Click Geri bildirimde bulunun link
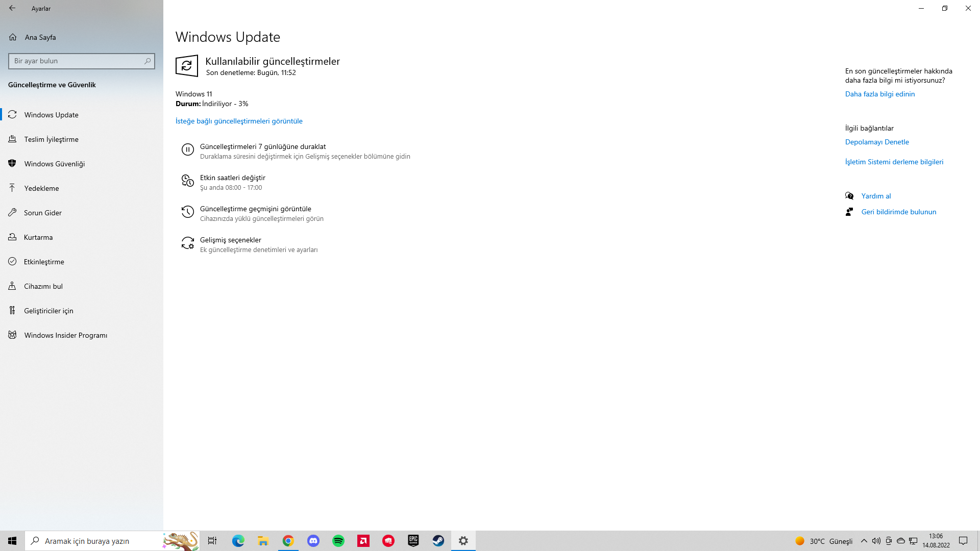Viewport: 980px width, 551px height. (898, 212)
